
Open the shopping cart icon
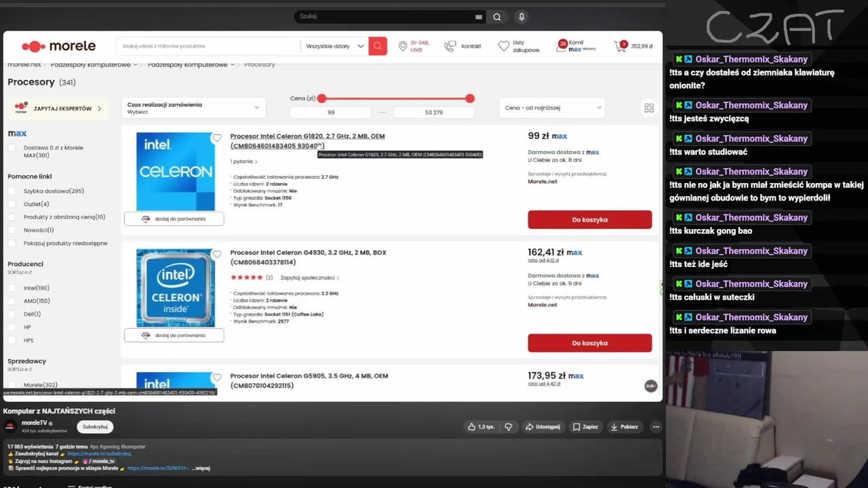pyautogui.click(x=620, y=46)
